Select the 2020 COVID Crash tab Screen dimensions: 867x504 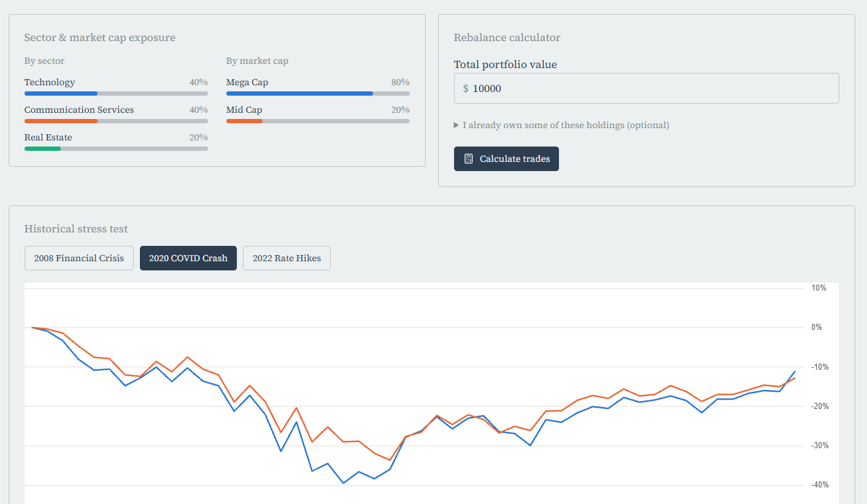click(x=188, y=258)
